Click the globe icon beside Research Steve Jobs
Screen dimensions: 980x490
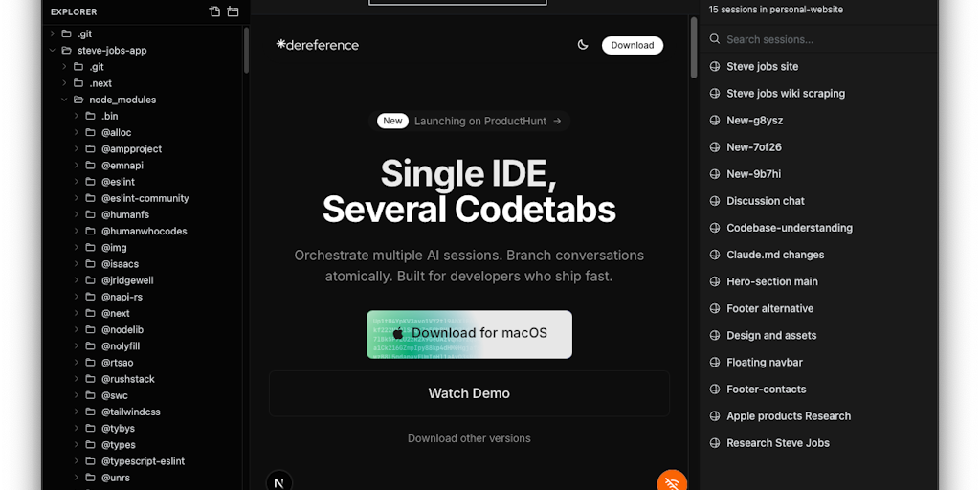coord(715,442)
